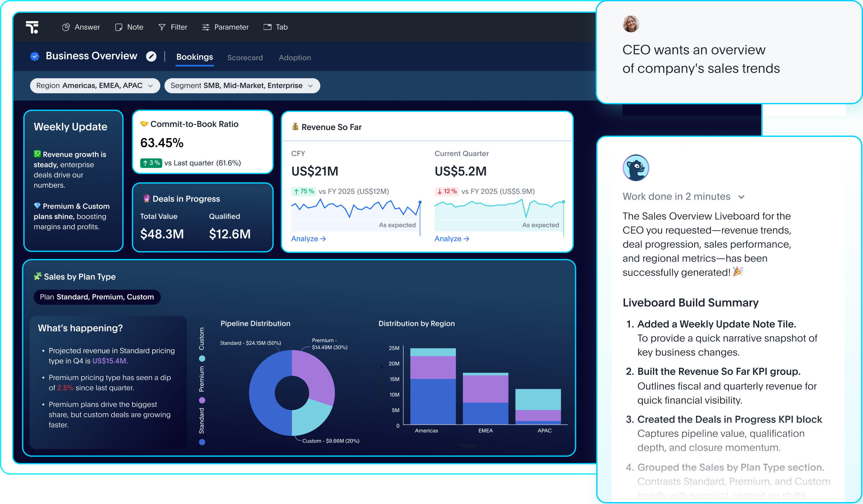
Task: Open the Answer toolbar item
Action: [81, 27]
